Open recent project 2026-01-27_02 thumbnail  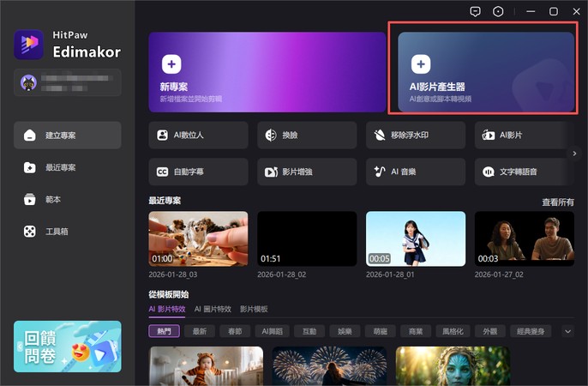(x=525, y=239)
